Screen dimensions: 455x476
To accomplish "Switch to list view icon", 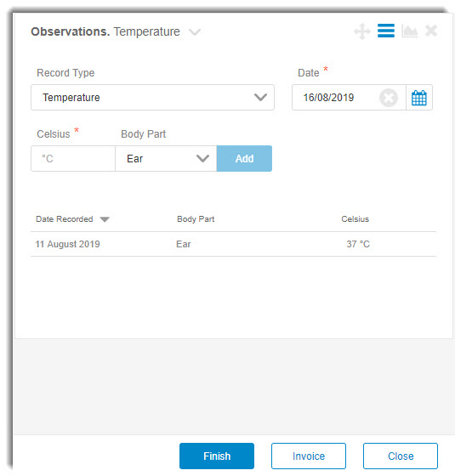I will (386, 31).
